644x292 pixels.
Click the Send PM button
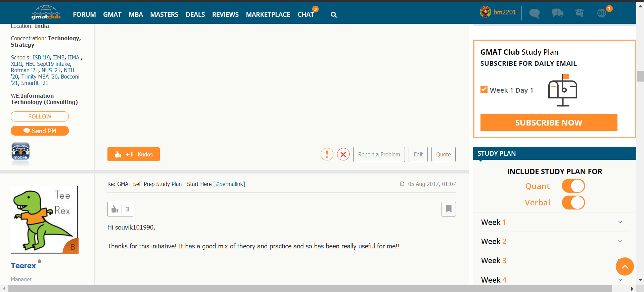click(40, 131)
